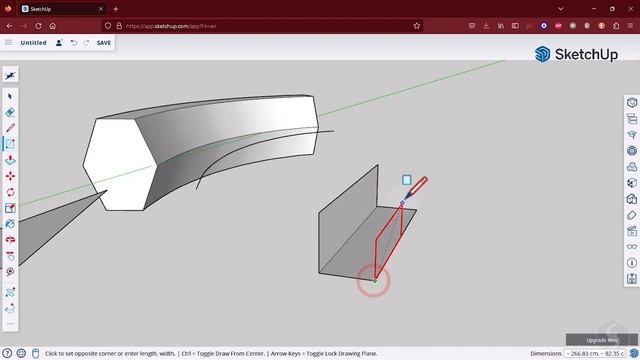Open the Scenes panel
This screenshot has width=640, height=360.
click(x=632, y=231)
